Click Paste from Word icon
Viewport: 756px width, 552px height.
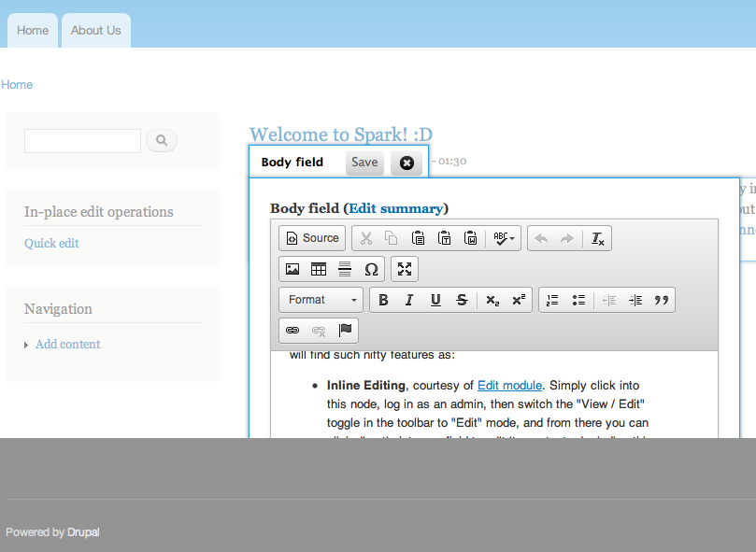(x=470, y=238)
